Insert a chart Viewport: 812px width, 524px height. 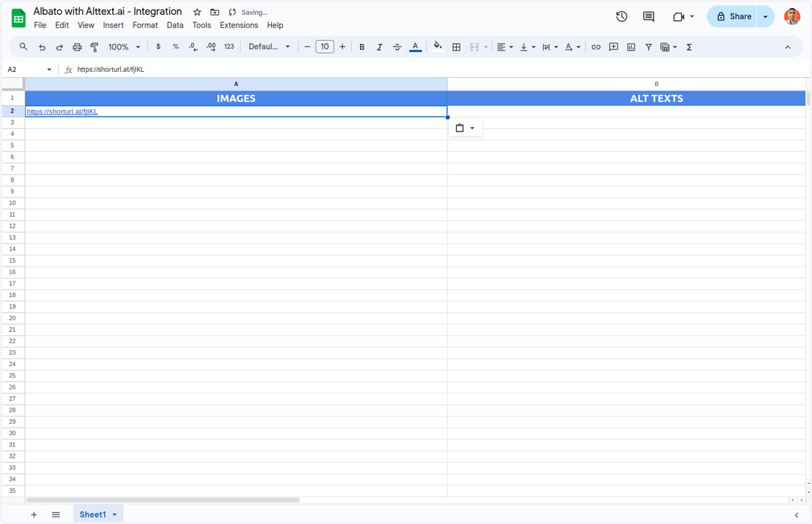point(631,47)
